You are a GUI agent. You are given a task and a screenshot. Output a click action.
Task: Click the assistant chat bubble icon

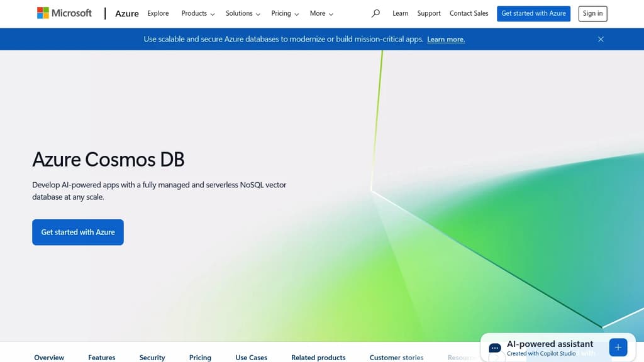tap(495, 348)
